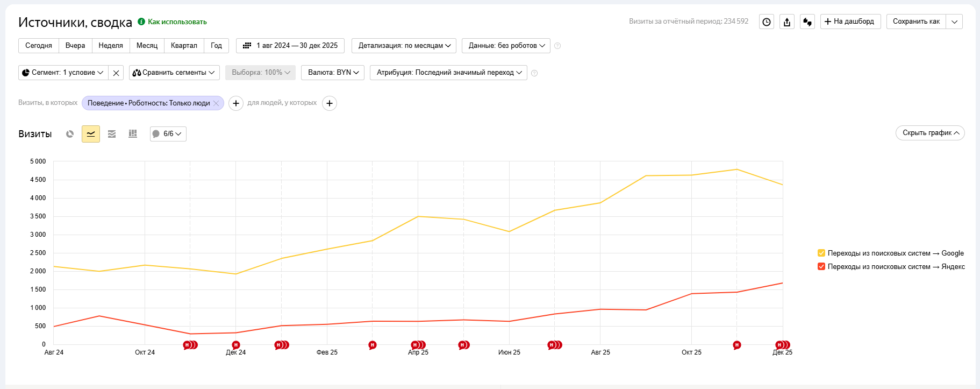Switch to bar column chart view

click(133, 134)
